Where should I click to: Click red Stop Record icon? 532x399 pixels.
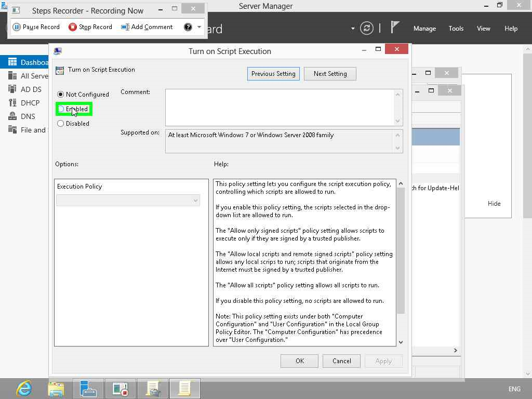coord(72,27)
